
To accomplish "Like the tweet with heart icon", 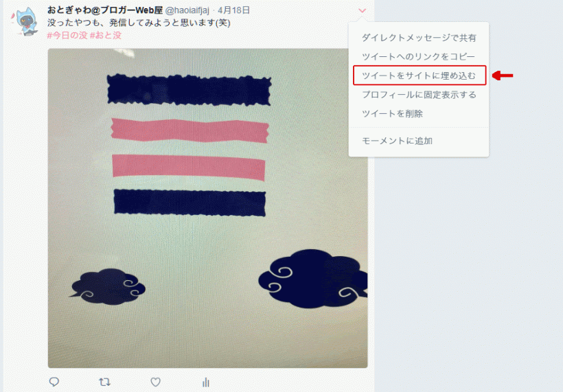I will (155, 382).
